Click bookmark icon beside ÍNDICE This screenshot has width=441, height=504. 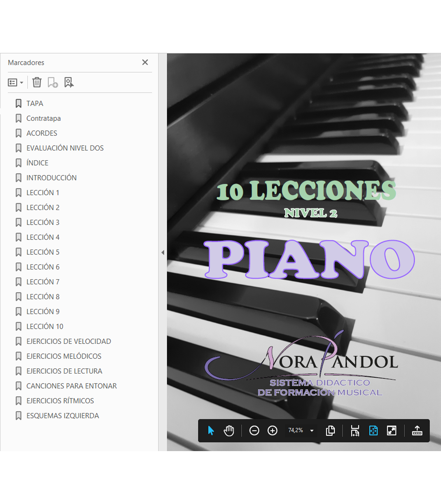coord(18,163)
